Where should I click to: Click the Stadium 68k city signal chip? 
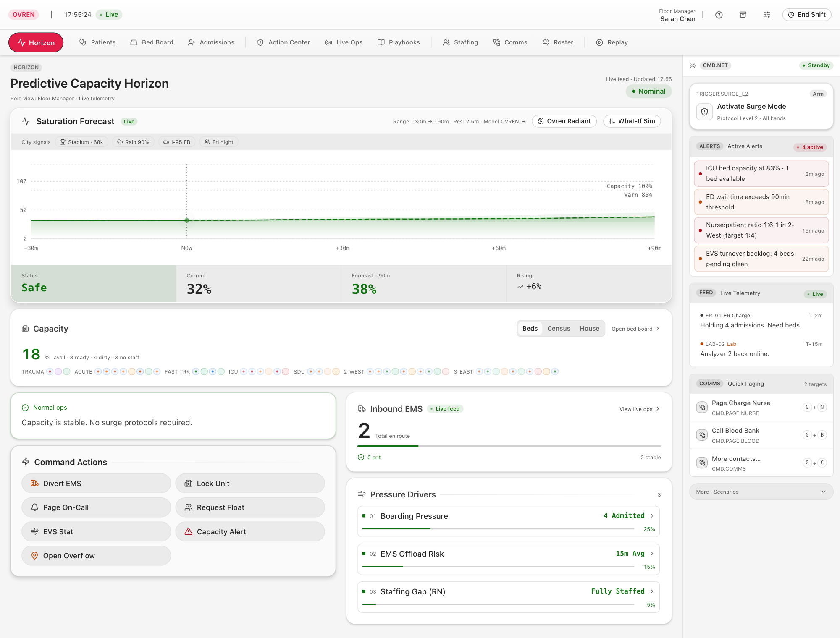coord(81,142)
